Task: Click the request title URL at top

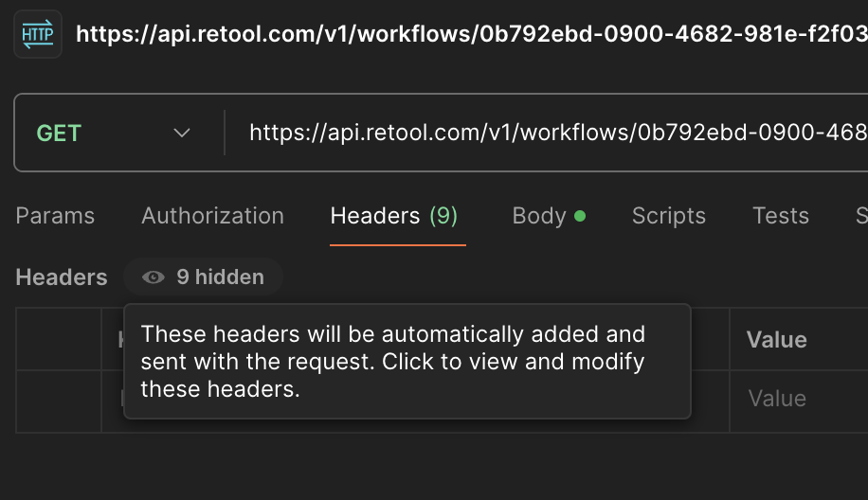Action: 472,34
